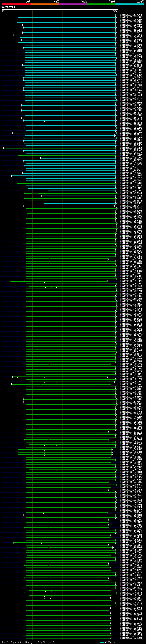The image size is (146, 644).
Task: Open hit UniRef100_A7PW71
Action: (x=131, y=87)
